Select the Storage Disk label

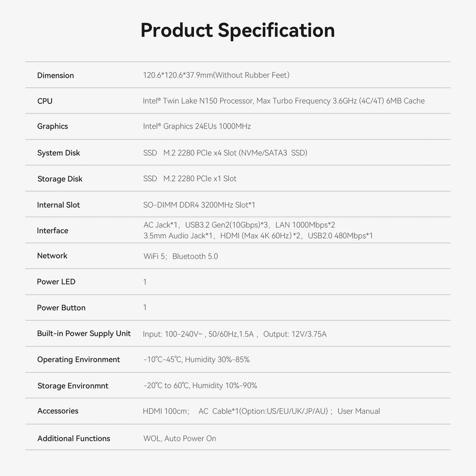pos(60,179)
